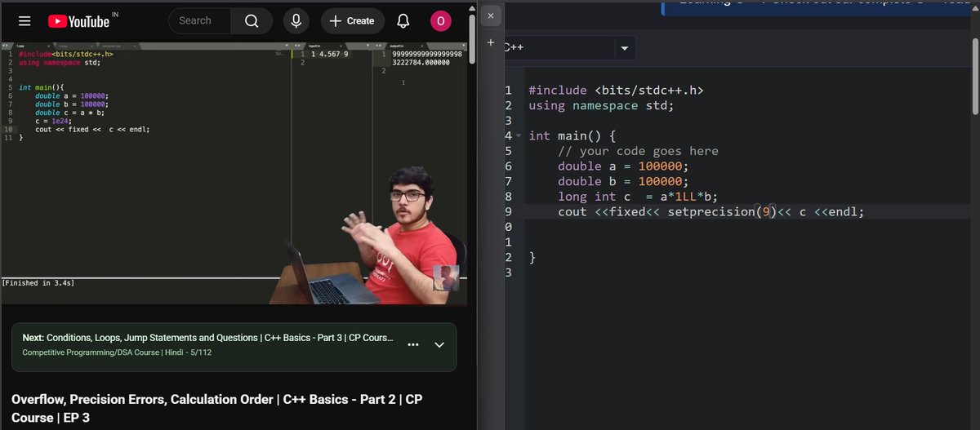980x430 pixels.
Task: Click the C++ language selection box
Action: coord(569,48)
